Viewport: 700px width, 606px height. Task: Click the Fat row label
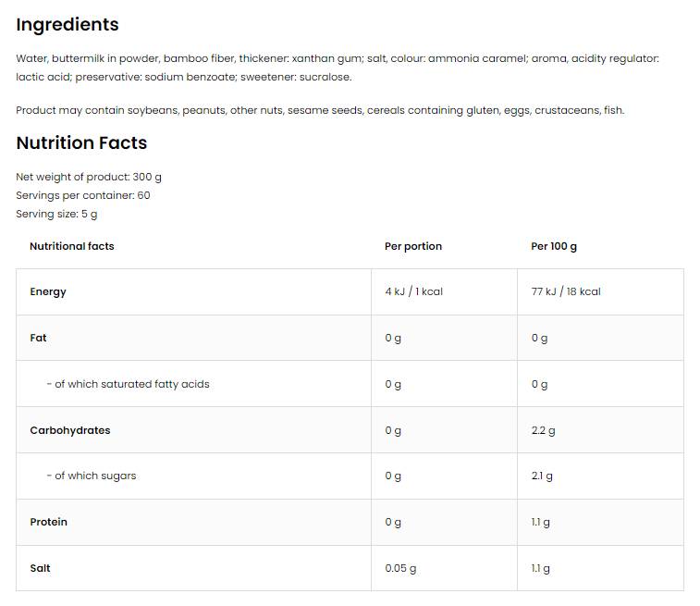pos(38,338)
